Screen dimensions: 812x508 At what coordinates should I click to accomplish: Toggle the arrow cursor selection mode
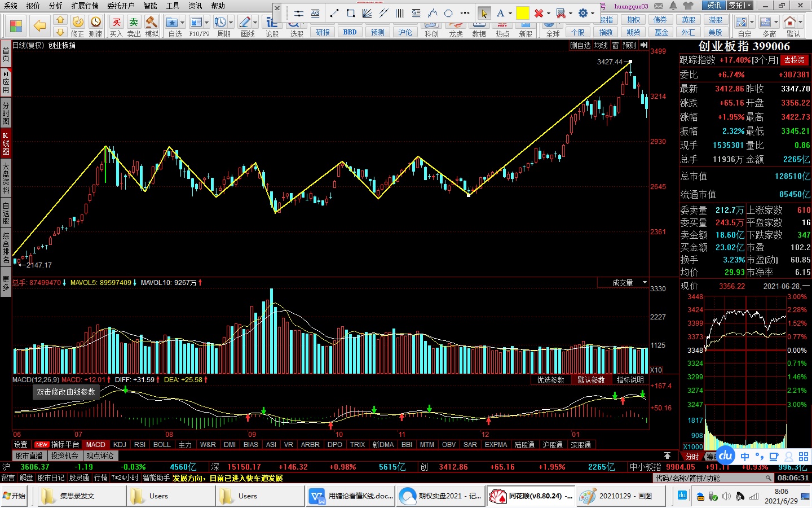483,13
